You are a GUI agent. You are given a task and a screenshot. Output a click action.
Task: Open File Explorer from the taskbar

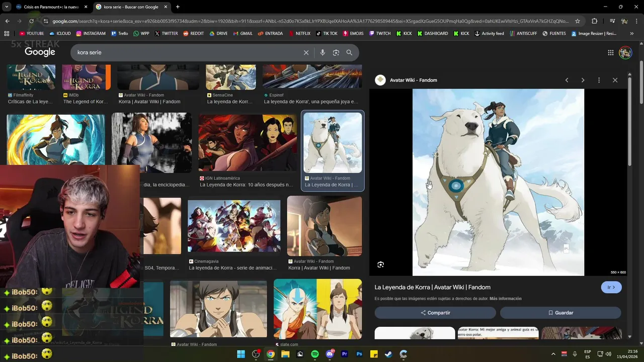(285, 354)
